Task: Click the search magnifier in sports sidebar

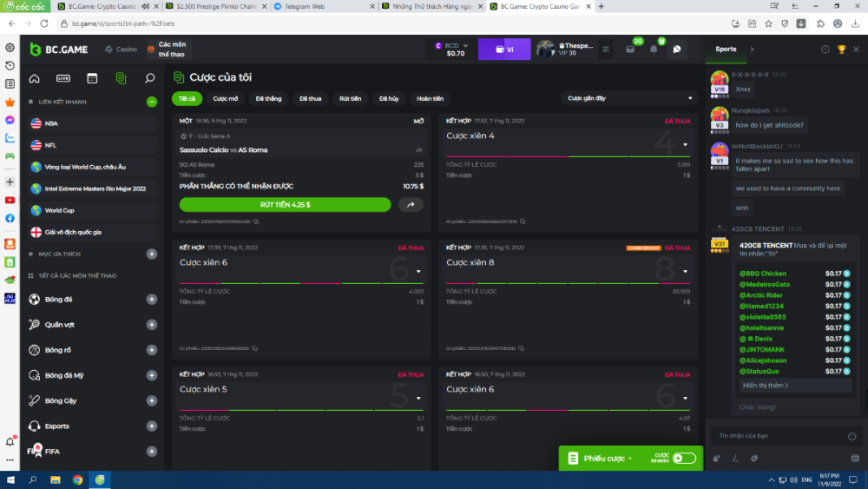Action: (149, 78)
